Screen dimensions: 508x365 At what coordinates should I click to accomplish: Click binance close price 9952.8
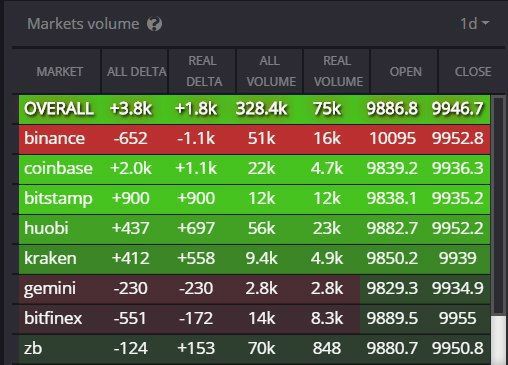coord(458,138)
